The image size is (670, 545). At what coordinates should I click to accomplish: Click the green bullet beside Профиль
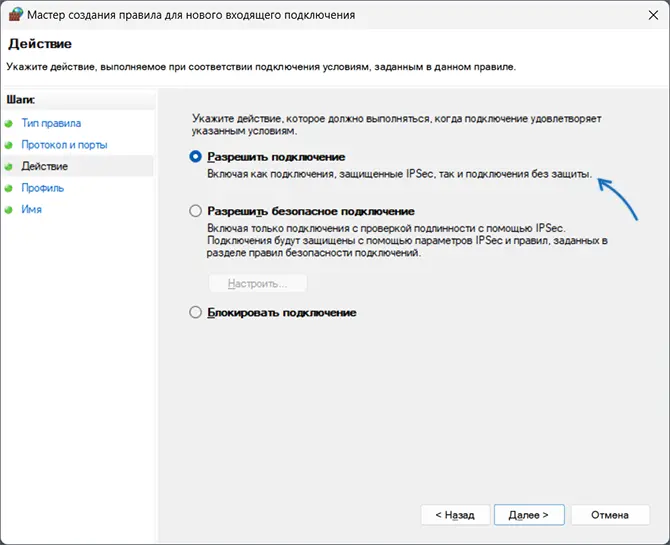coord(10,188)
